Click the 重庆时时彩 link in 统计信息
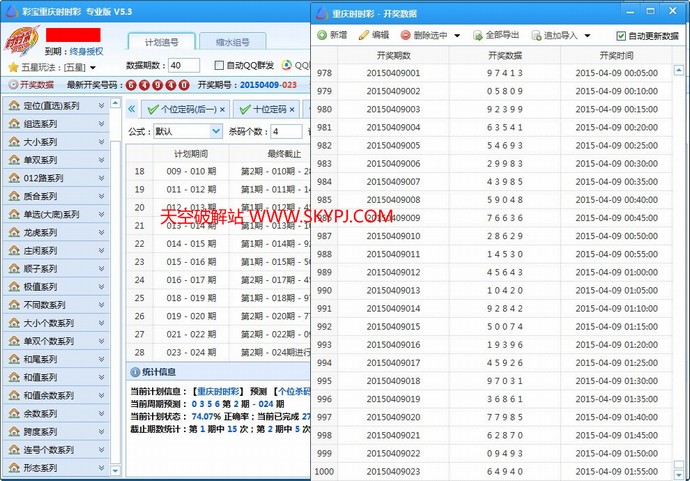 [x=219, y=391]
